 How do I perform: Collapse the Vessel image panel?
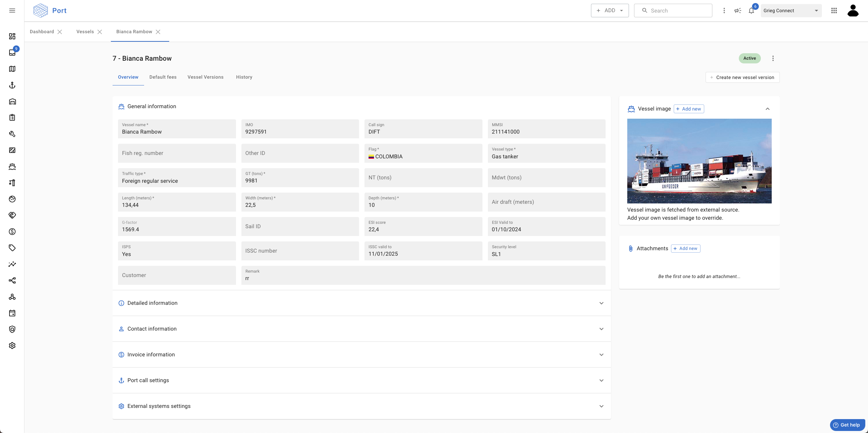tap(768, 109)
